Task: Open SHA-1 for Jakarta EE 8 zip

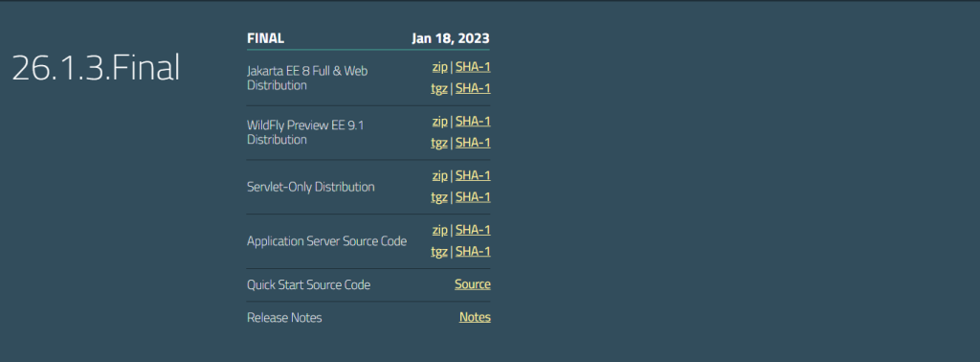Action: (473, 67)
